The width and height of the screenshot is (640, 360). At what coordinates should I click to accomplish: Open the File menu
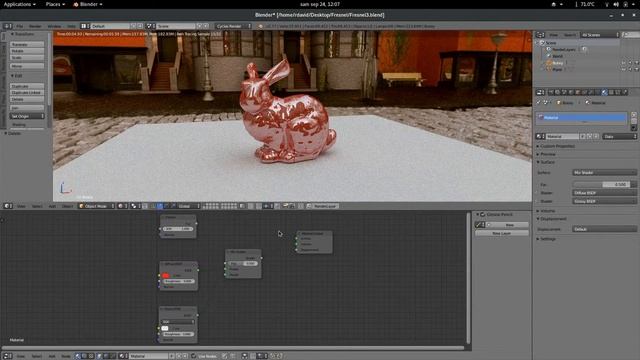[x=19, y=26]
